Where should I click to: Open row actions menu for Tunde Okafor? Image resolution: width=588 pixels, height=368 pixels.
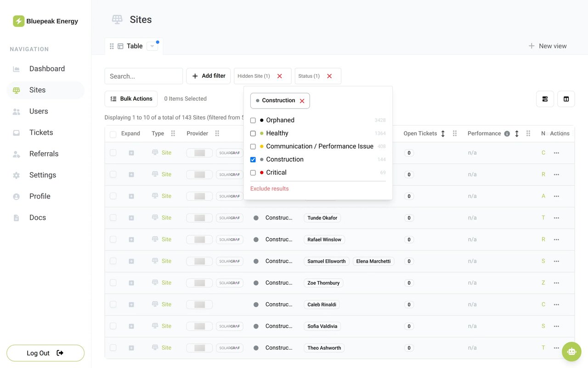[556, 218]
